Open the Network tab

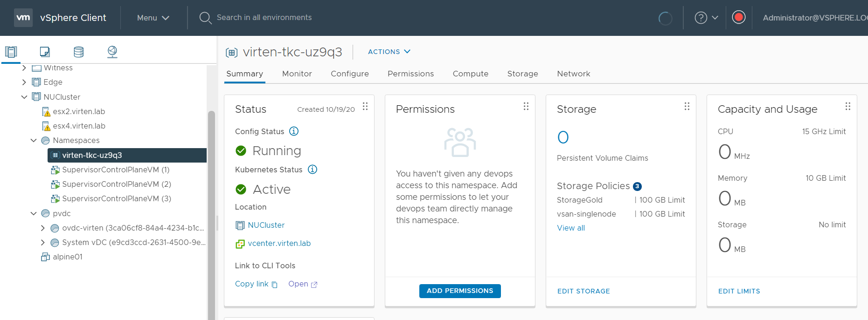[574, 74]
